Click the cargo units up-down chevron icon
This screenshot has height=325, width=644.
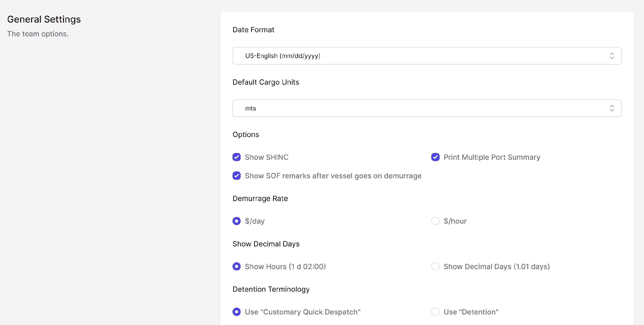click(x=612, y=108)
